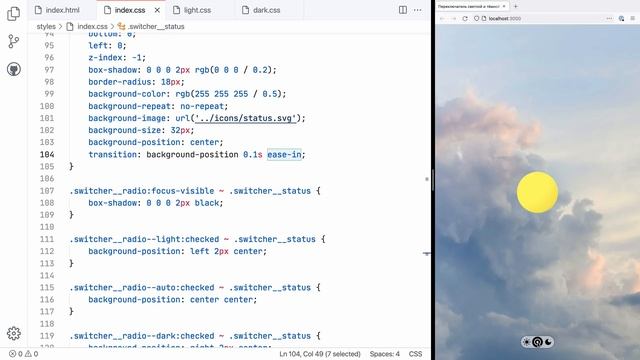640x360 pixels.
Task: Click the yellow sun circle on the page
Action: [537, 192]
